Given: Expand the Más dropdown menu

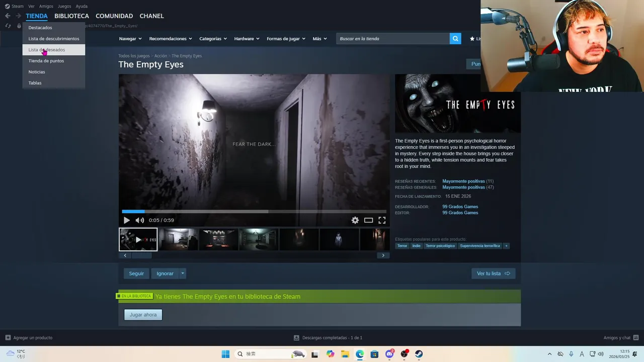Looking at the screenshot, I should tap(319, 39).
